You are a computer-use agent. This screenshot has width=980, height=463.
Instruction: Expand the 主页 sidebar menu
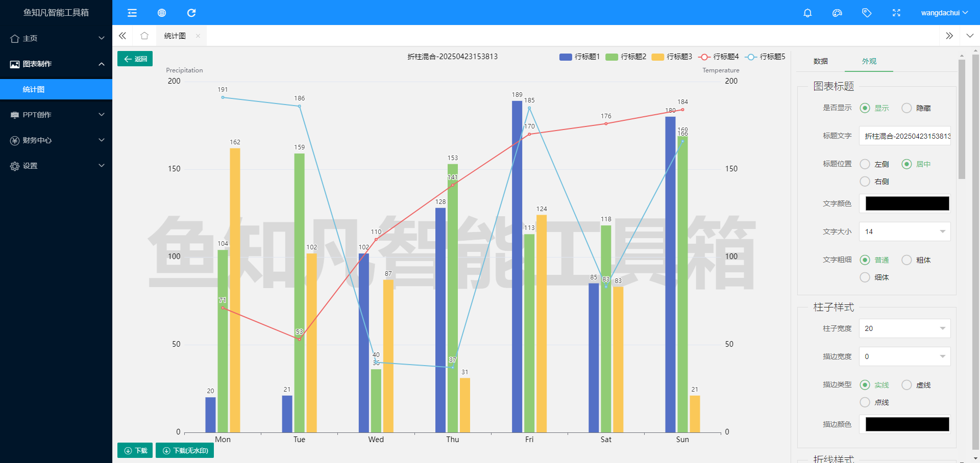tap(102, 38)
